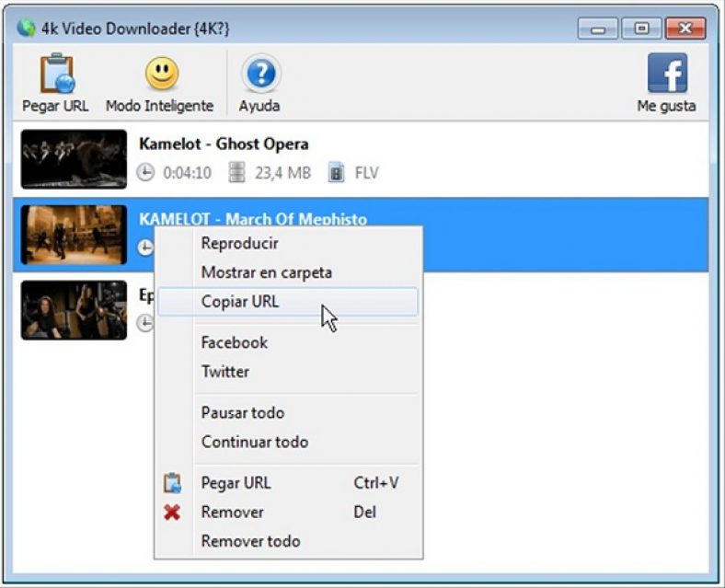The height and width of the screenshot is (588, 725).
Task: Minimize the 4k Video Downloader window
Action: pos(598,29)
